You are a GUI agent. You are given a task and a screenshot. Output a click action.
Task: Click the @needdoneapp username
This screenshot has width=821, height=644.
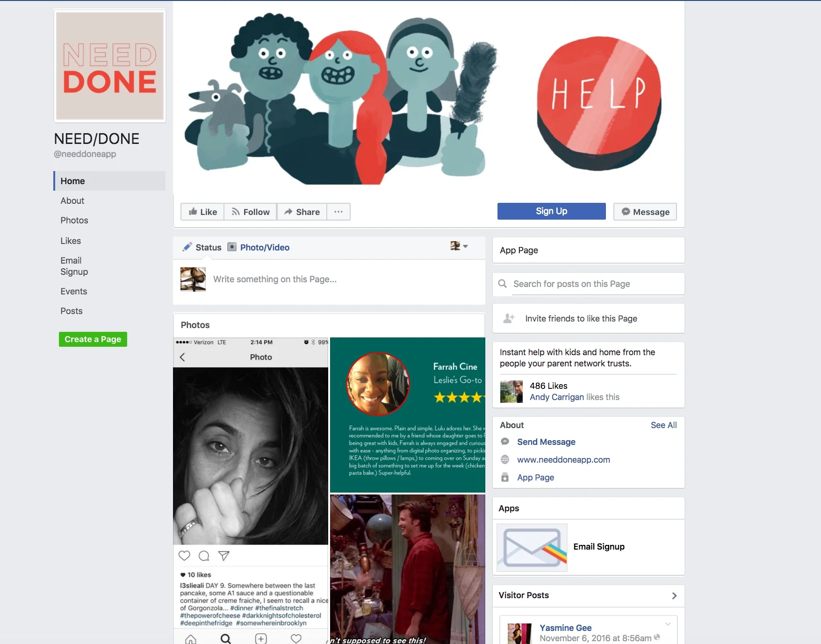(85, 154)
